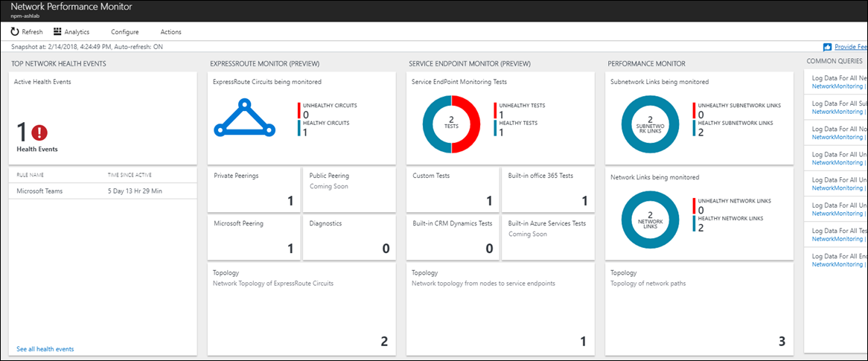The width and height of the screenshot is (868, 361).
Task: Click the See all health events link
Action: coord(45,349)
